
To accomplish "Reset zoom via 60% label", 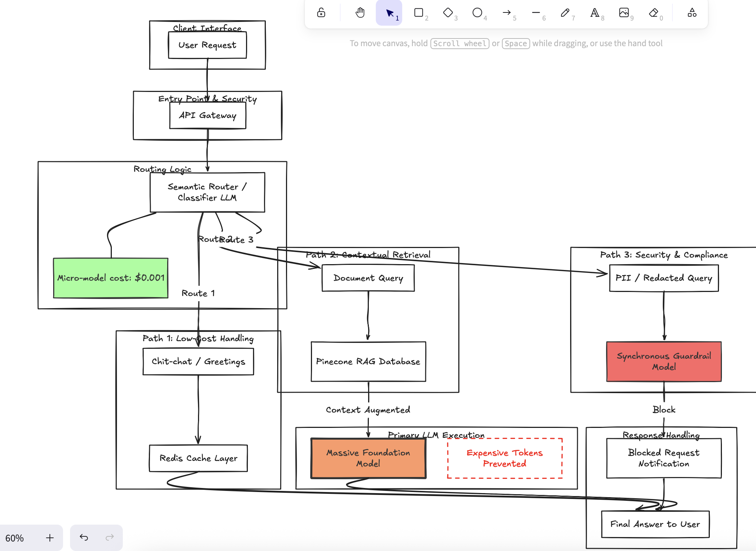I will [15, 538].
